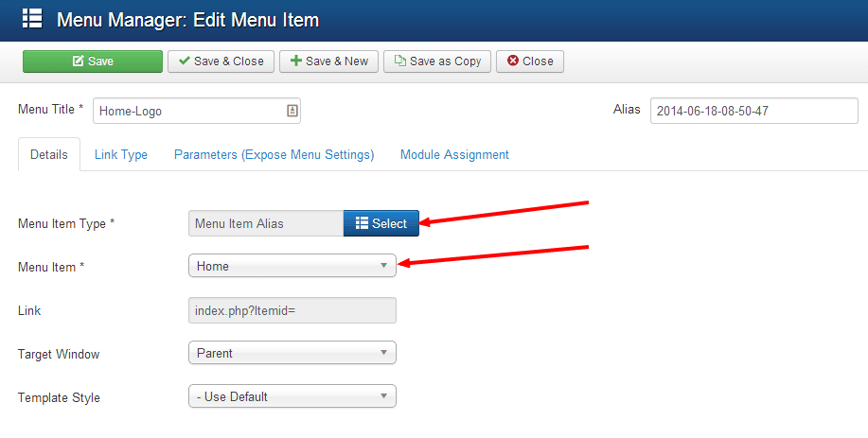Viewport: 868px width, 438px height.
Task: Click the Menu Item Alias type field
Action: (x=265, y=224)
